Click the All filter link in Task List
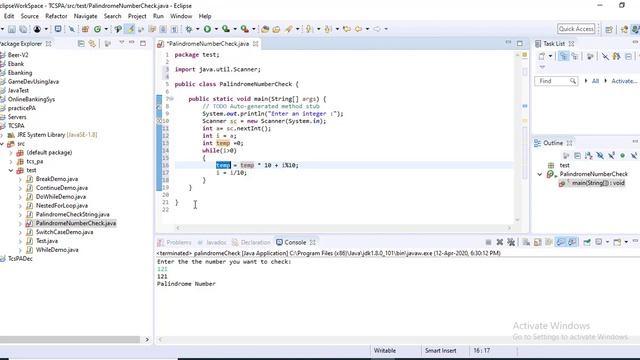This screenshot has width=640, height=360. (595, 81)
